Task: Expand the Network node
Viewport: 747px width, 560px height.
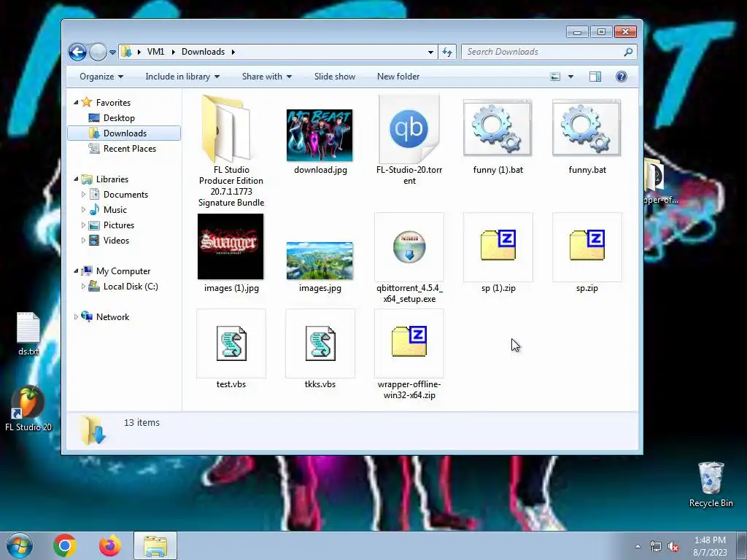Action: coord(76,316)
